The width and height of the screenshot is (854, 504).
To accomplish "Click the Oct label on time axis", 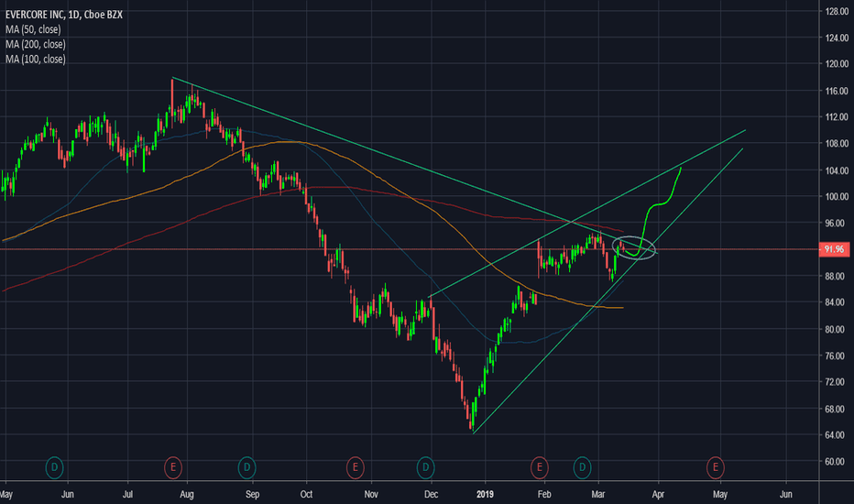I will click(x=306, y=494).
